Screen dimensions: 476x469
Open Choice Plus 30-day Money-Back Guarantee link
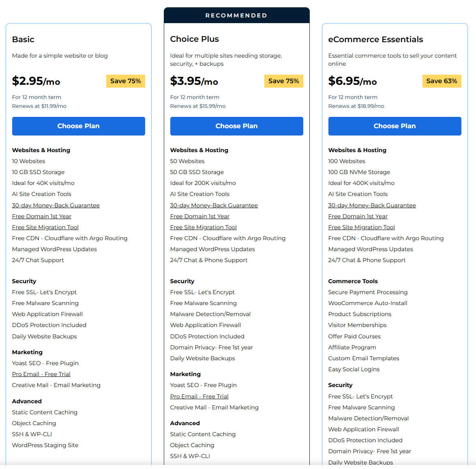(x=214, y=205)
